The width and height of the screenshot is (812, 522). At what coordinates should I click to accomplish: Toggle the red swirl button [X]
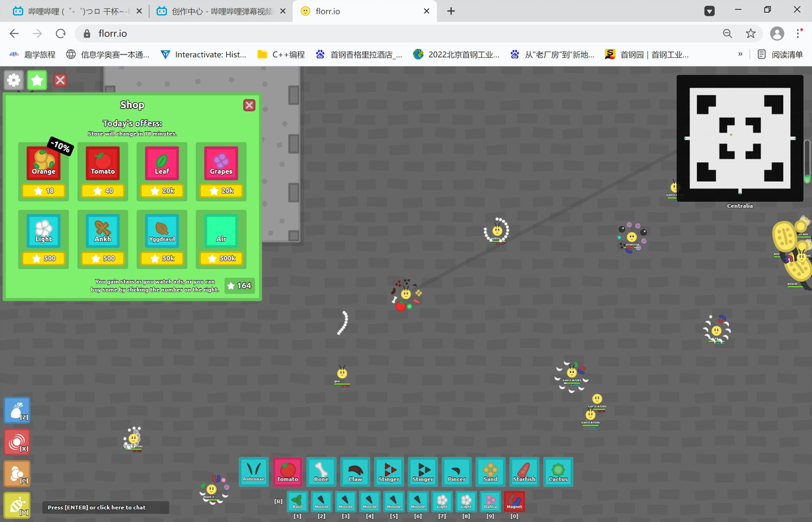pyautogui.click(x=17, y=442)
